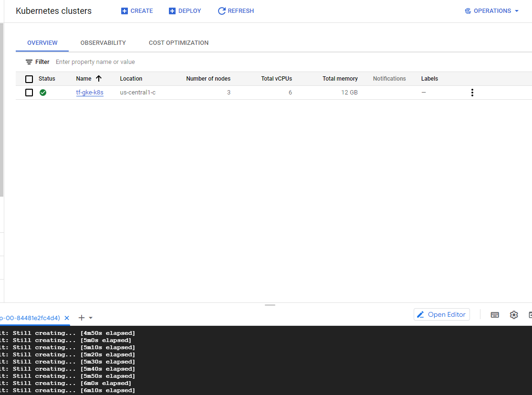Image resolution: width=532 pixels, height=395 pixels.
Task: Click the OPERATIONS target icon
Action: pos(468,11)
